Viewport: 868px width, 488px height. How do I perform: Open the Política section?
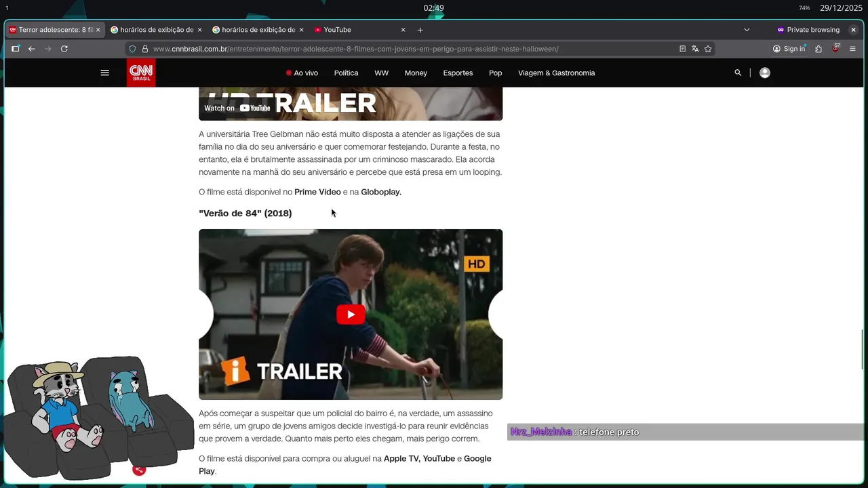coord(346,73)
